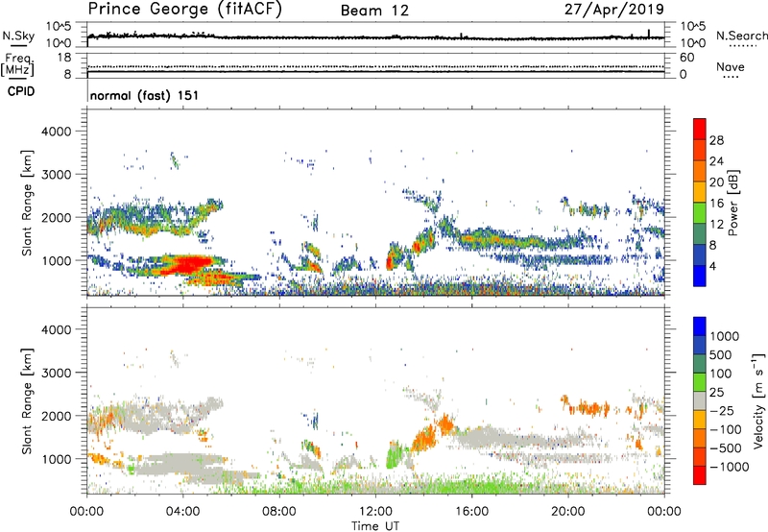Image resolution: width=768 pixels, height=532 pixels.
Task: Click the '-25' label on Velocity colorbar
Action: (x=722, y=410)
